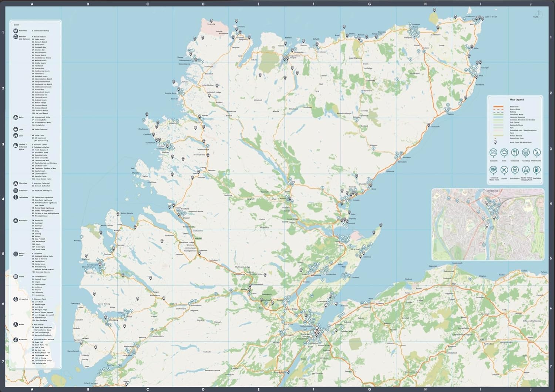Click the Castles & Historical Sights icon

click(16, 146)
